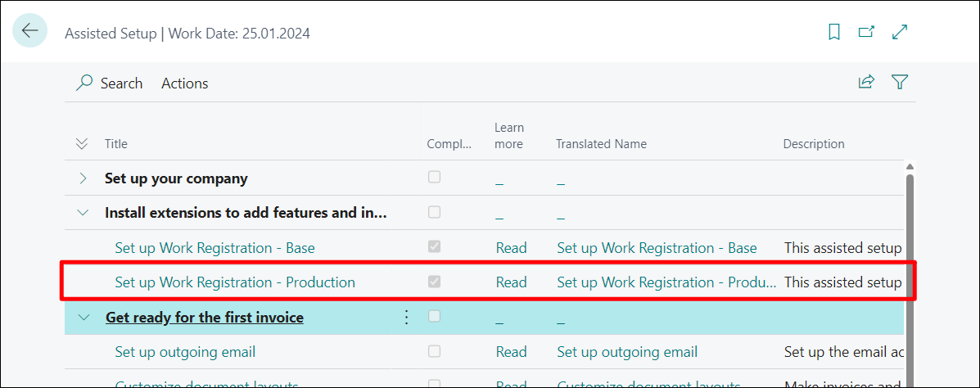The image size is (980, 388).
Task: Toggle Completed checkbox for Get ready for first invoice
Action: click(x=434, y=316)
